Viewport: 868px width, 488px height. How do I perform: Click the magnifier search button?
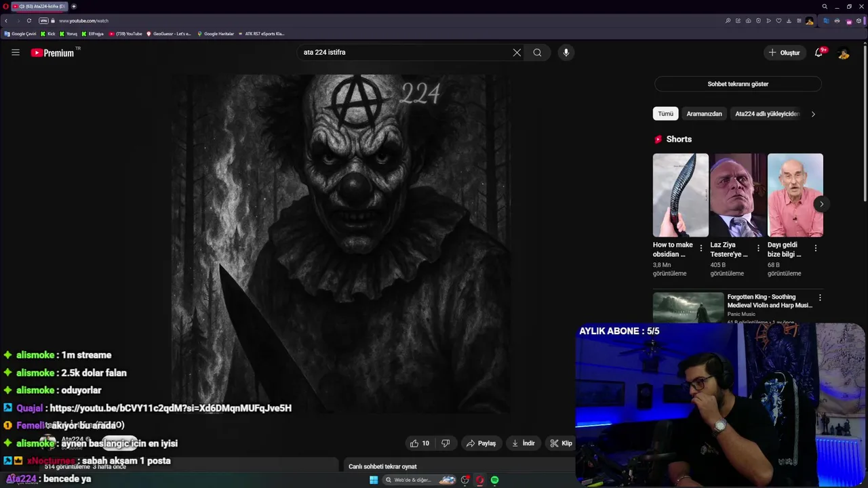tap(537, 52)
